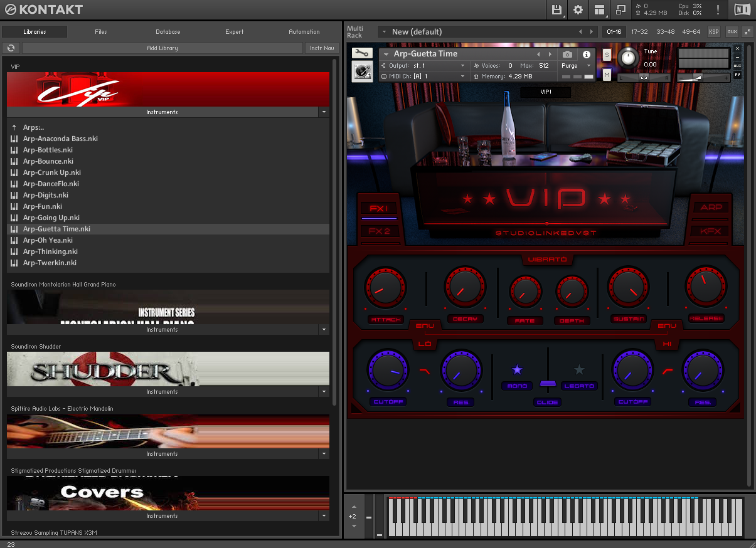This screenshot has width=756, height=548.
Task: Open the Output st. 1 dropdown
Action: (423, 66)
